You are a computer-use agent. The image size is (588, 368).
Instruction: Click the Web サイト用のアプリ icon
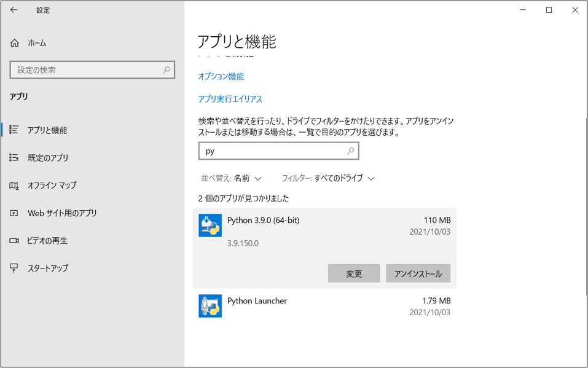pos(14,213)
